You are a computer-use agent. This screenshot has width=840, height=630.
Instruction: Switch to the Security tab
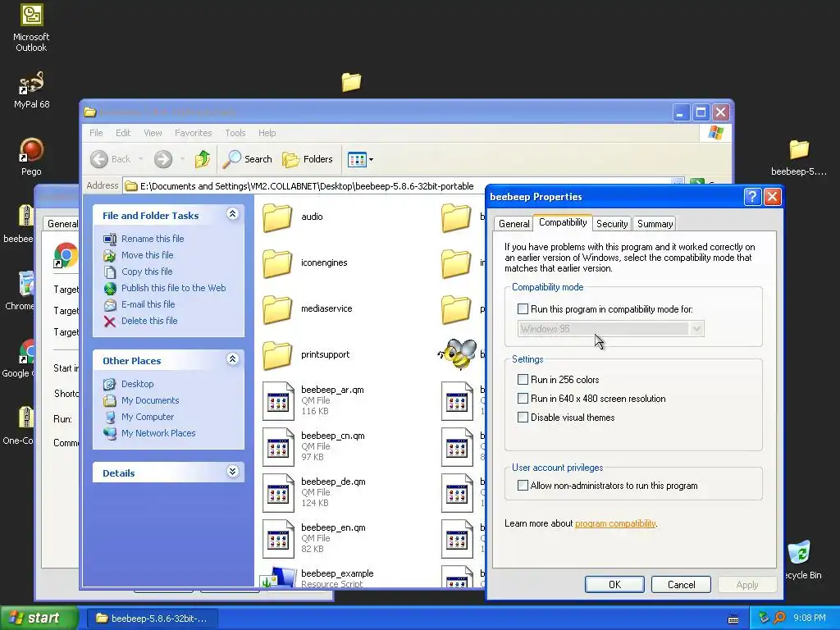pos(612,224)
